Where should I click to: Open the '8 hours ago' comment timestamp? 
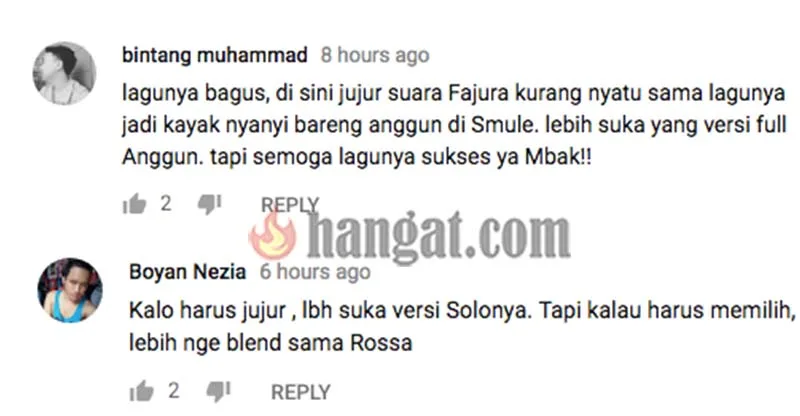pos(375,55)
